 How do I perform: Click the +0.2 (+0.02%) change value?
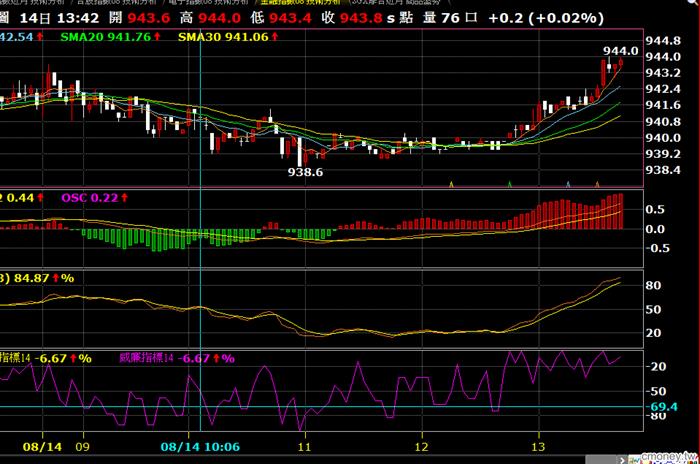click(x=546, y=18)
